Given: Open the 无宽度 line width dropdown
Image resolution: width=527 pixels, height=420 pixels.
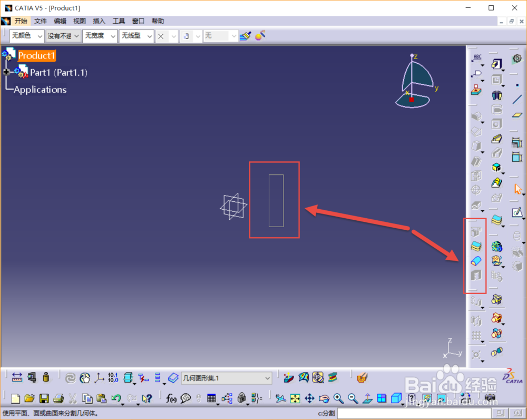Looking at the screenshot, I should (x=100, y=36).
